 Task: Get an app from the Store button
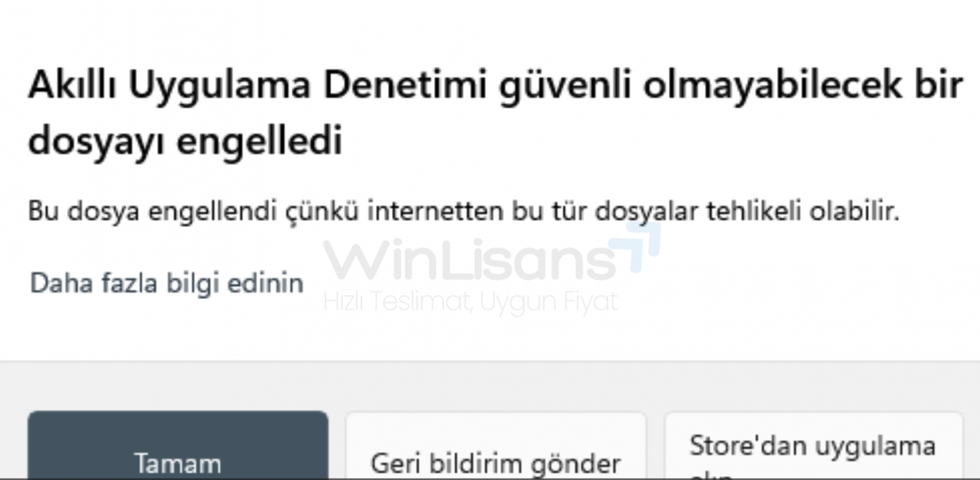point(814,446)
